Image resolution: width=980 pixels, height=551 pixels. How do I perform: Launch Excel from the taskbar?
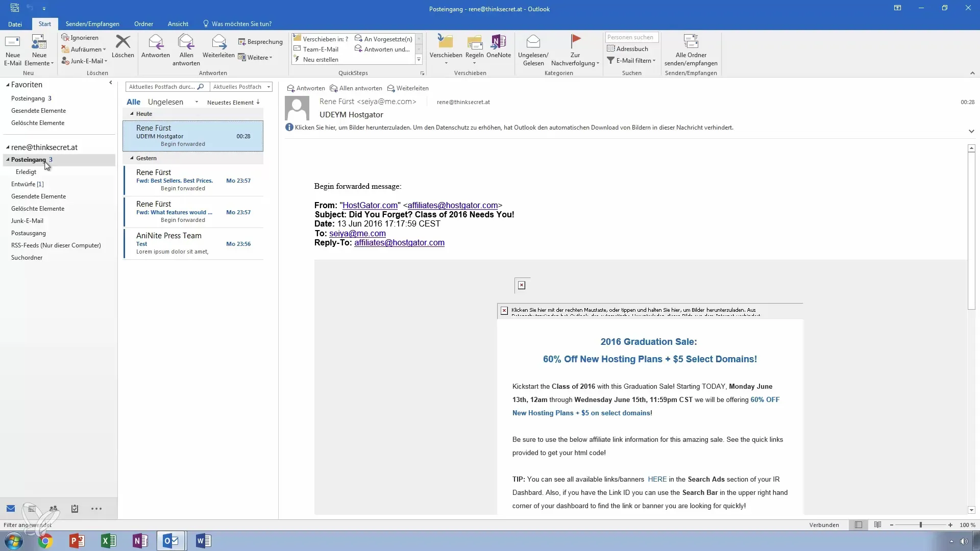coord(109,541)
